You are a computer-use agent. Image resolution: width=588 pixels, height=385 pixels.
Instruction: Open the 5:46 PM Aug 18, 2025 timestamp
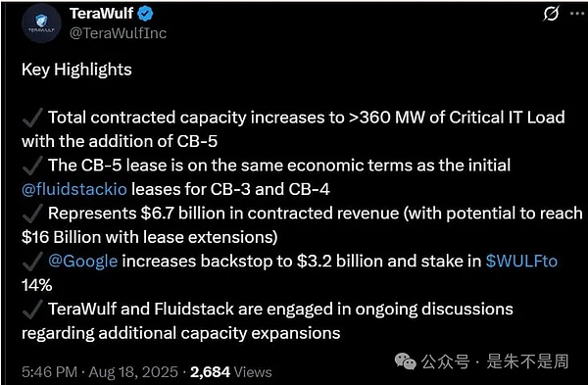(100, 372)
